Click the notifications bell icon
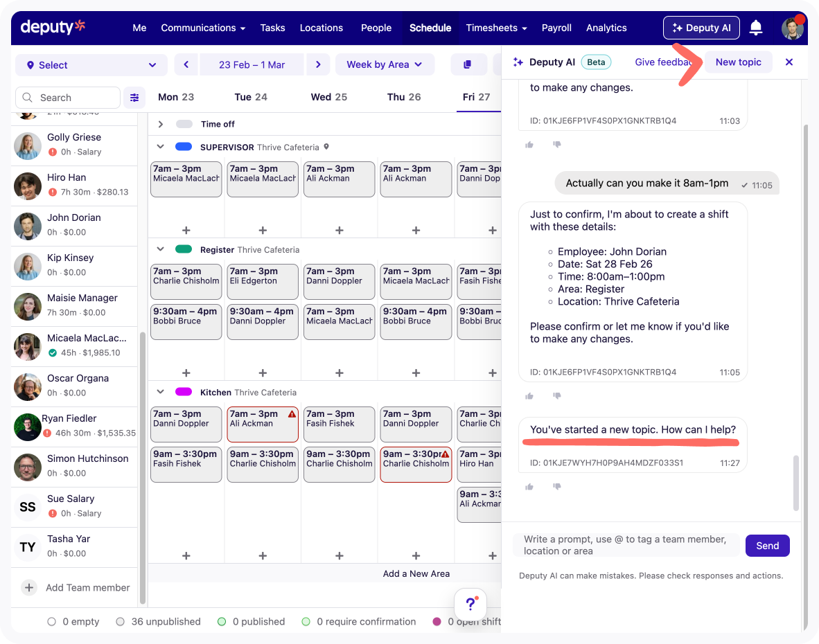The image size is (819, 644). coord(756,28)
